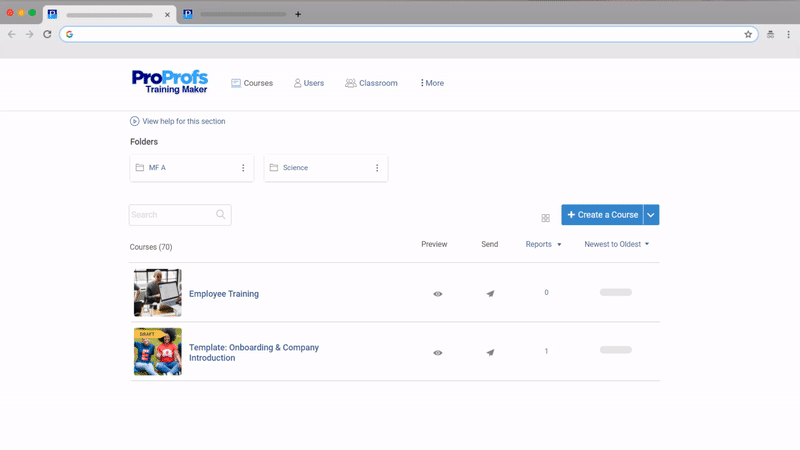Click the course Search input field
800x450 pixels.
pos(171,215)
